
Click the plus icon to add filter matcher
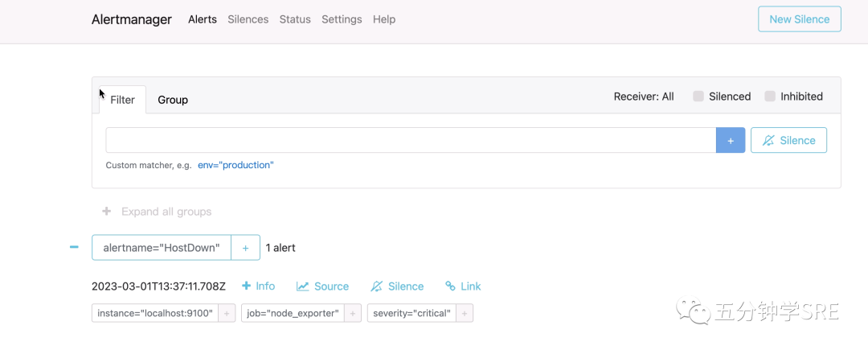(x=731, y=140)
